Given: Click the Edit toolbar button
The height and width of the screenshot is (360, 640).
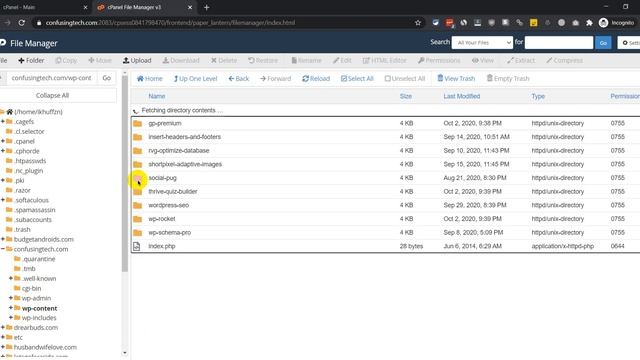Looking at the screenshot, I should (342, 60).
